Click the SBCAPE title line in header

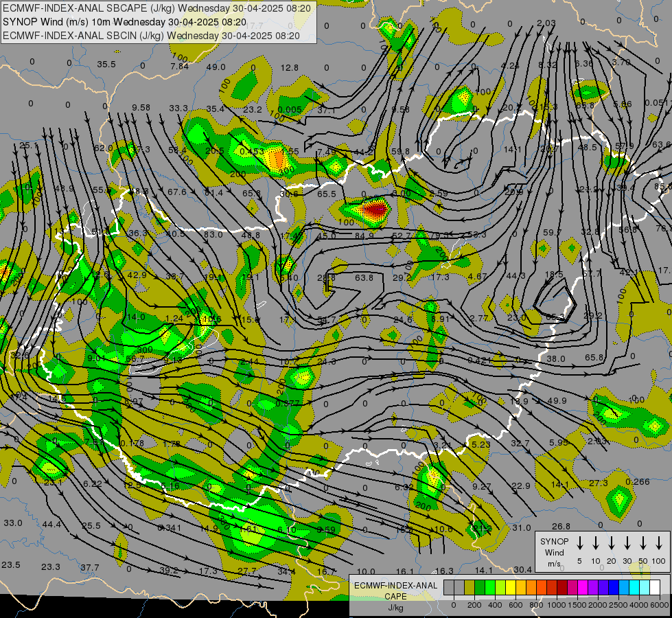[156, 8]
